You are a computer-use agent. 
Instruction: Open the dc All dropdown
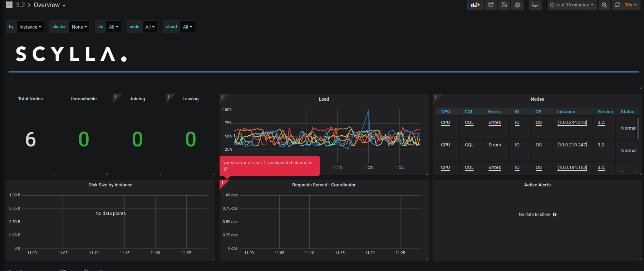click(x=113, y=27)
